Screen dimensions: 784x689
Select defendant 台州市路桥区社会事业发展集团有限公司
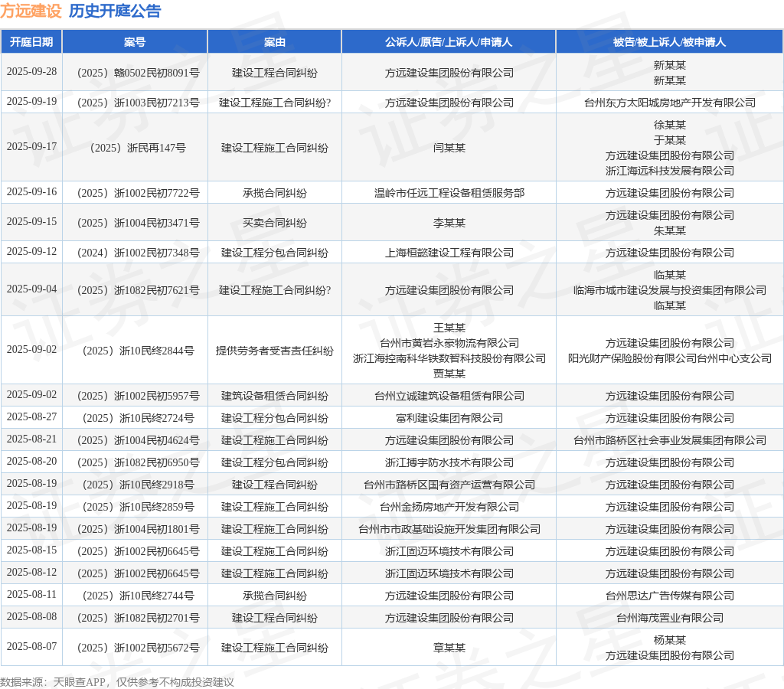[669, 440]
